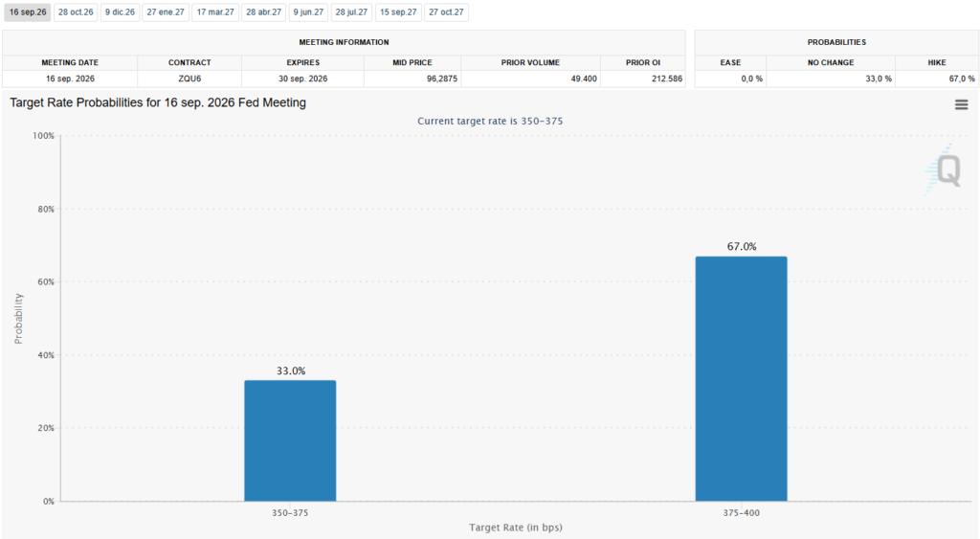Open the 9 dic.26 meeting tab
This screenshot has height=539, width=980.
tap(120, 12)
